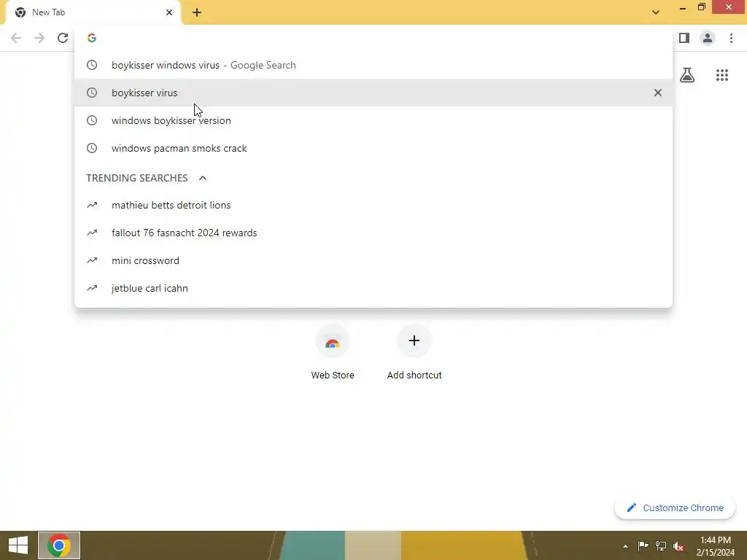This screenshot has width=747, height=560.
Task: Click the trending arrow icon beside 'mini crossword'
Action: click(x=92, y=260)
